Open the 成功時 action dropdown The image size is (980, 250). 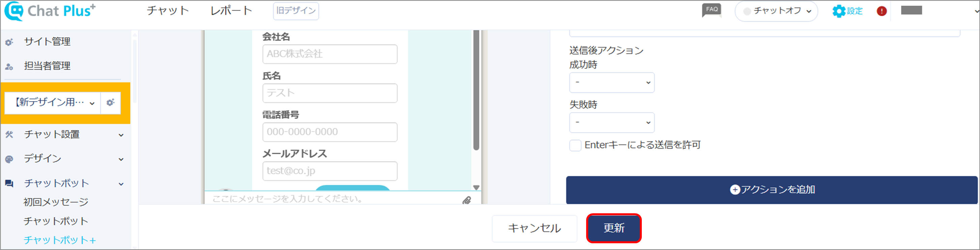(611, 83)
